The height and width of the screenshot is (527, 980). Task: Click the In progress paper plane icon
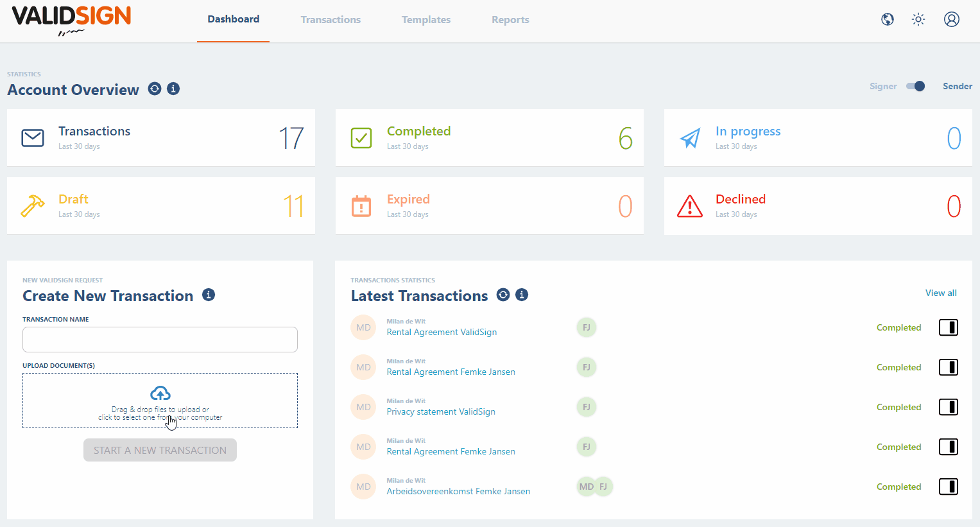point(690,138)
